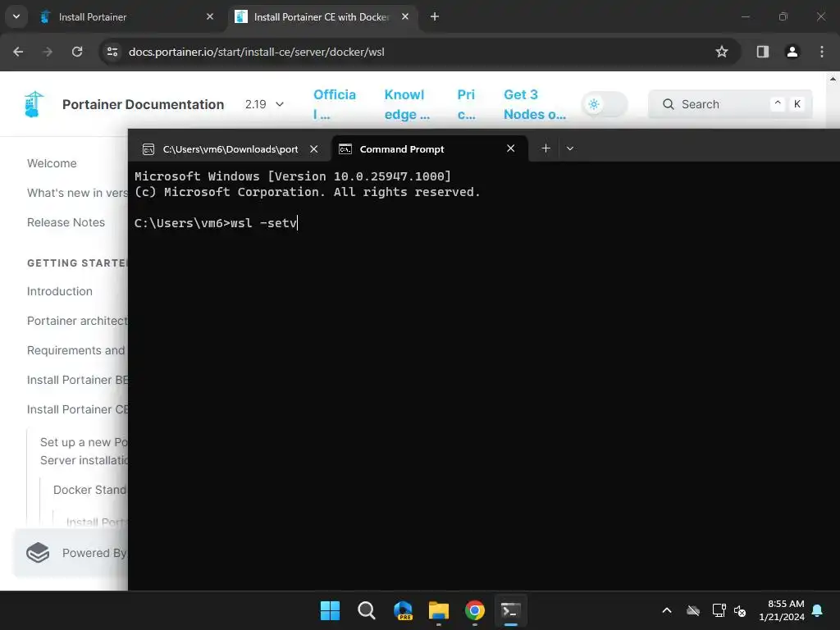The width and height of the screenshot is (840, 630).
Task: Close the Install Portainer tab
Action: point(210,17)
